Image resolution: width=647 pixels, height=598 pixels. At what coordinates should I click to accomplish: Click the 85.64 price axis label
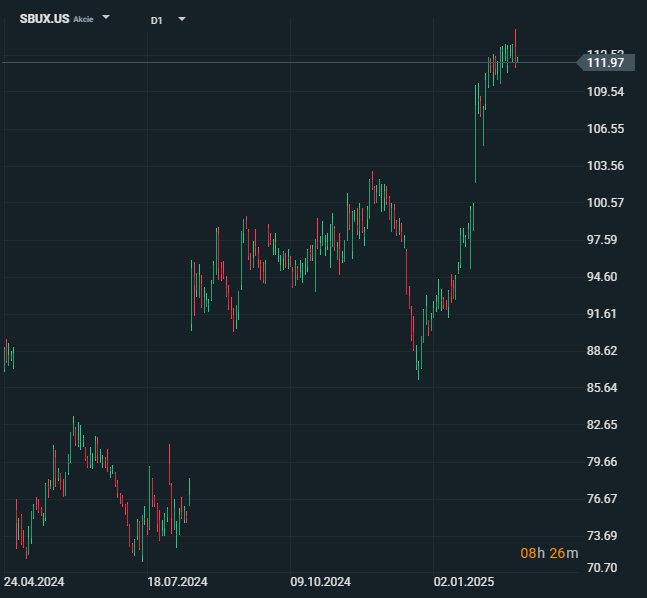click(605, 388)
